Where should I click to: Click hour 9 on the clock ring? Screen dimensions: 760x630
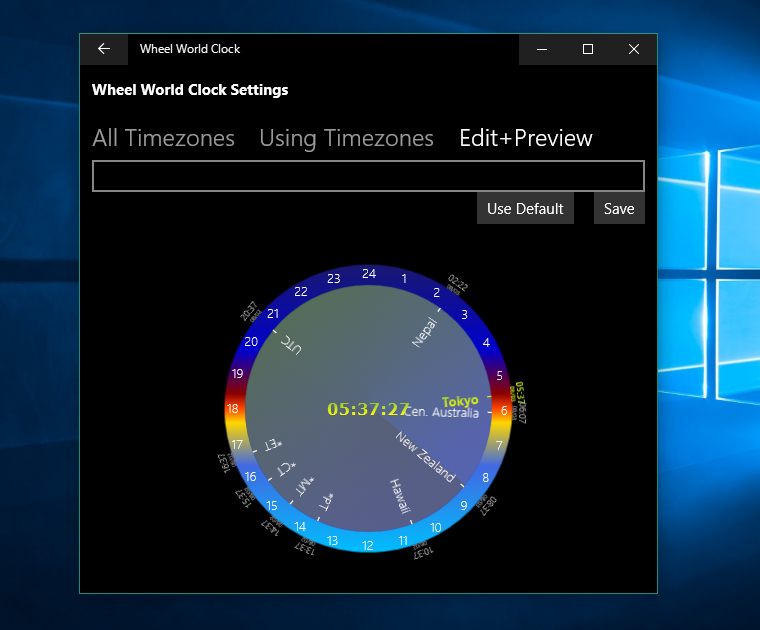[x=464, y=505]
